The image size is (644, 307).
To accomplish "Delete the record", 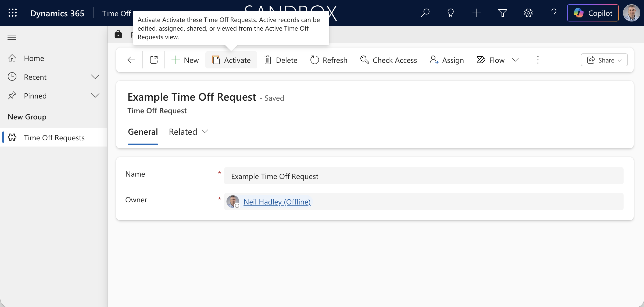I will tap(281, 60).
